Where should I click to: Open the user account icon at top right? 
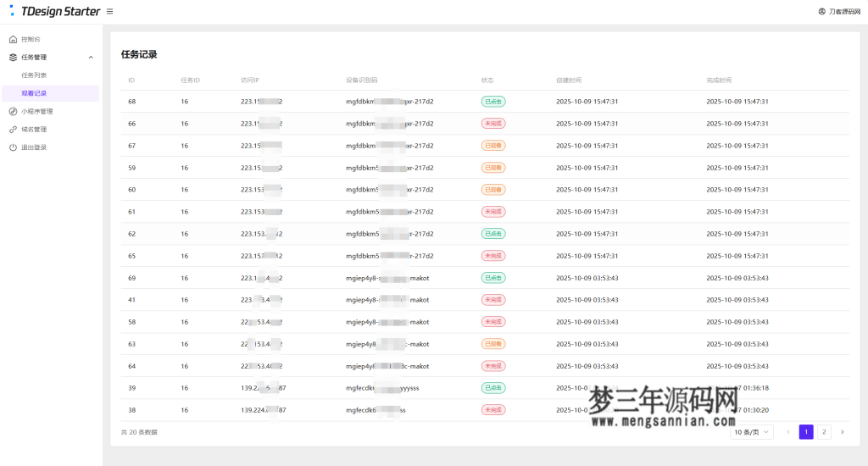tap(821, 12)
